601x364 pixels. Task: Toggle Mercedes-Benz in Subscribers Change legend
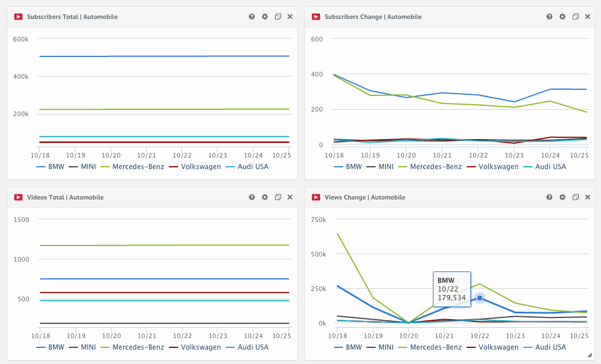click(x=429, y=167)
